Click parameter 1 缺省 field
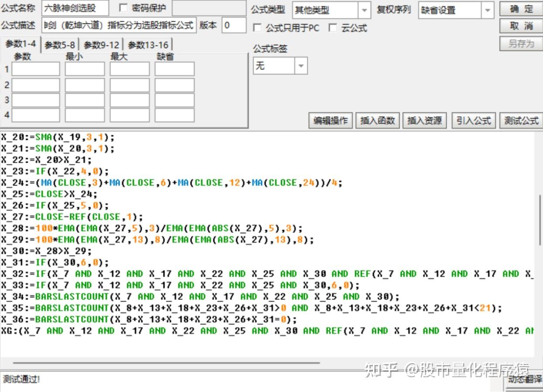 point(174,69)
